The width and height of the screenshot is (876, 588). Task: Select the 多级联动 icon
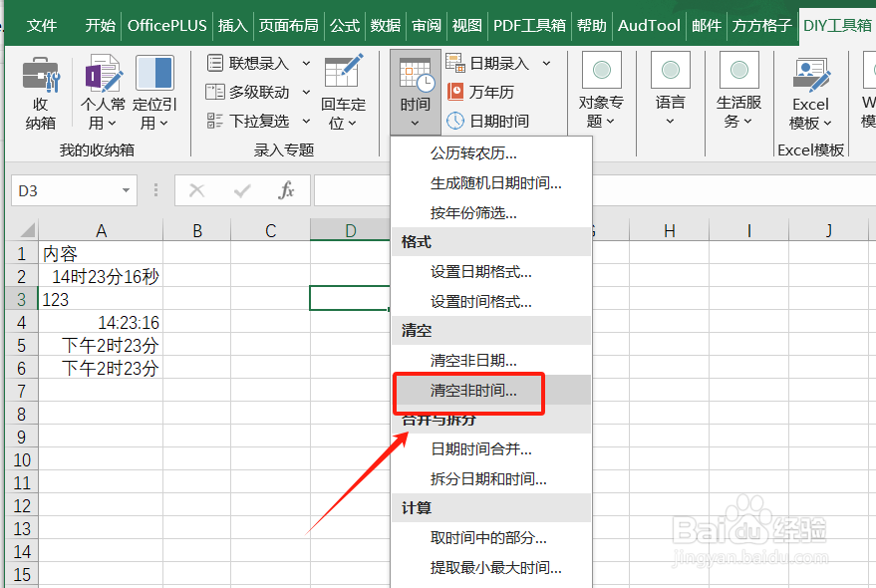click(x=215, y=92)
